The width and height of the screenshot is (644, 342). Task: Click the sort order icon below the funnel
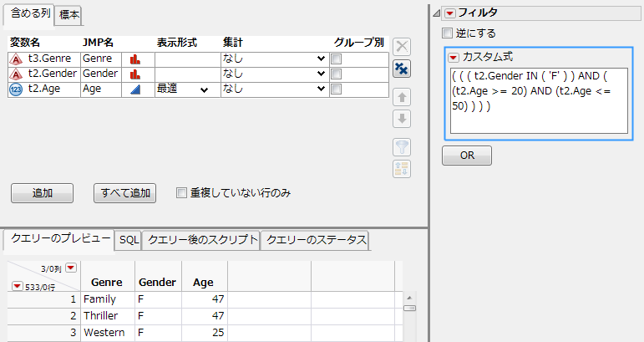401,168
